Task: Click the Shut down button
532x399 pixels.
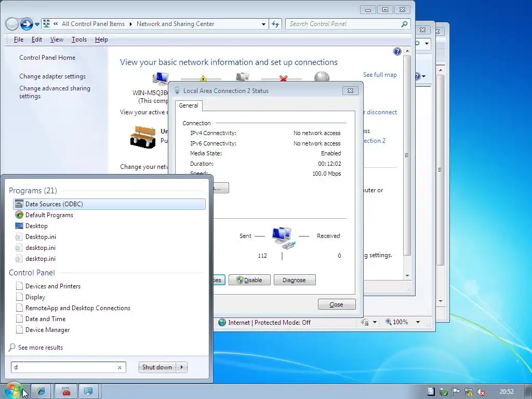Action: 157,367
